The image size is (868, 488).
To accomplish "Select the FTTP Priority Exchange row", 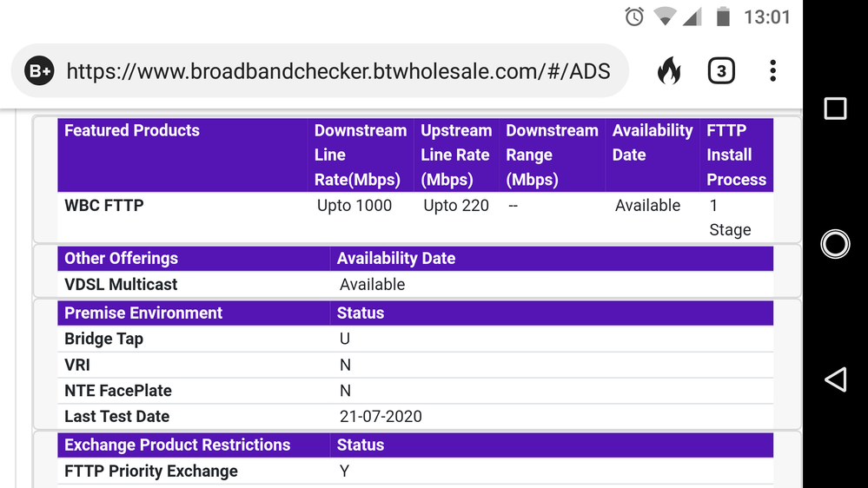I will click(151, 472).
